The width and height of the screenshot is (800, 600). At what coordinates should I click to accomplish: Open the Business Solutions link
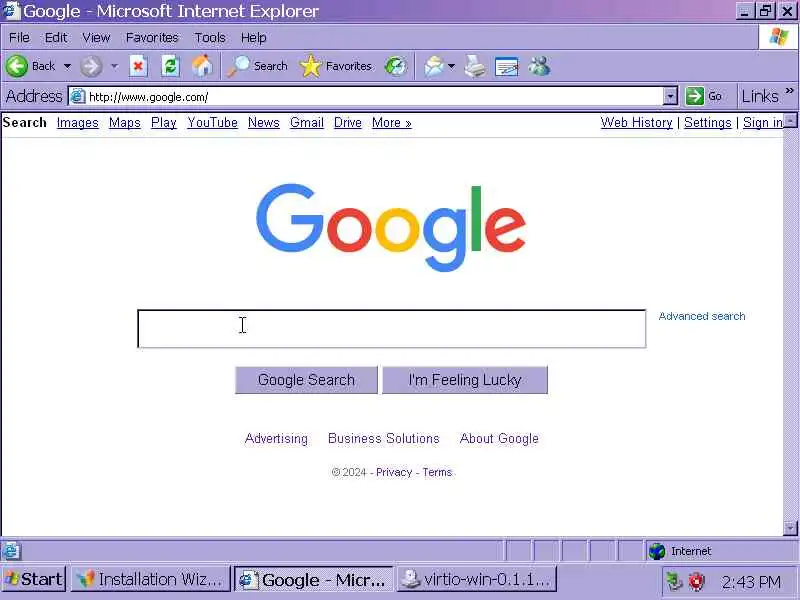click(x=384, y=438)
